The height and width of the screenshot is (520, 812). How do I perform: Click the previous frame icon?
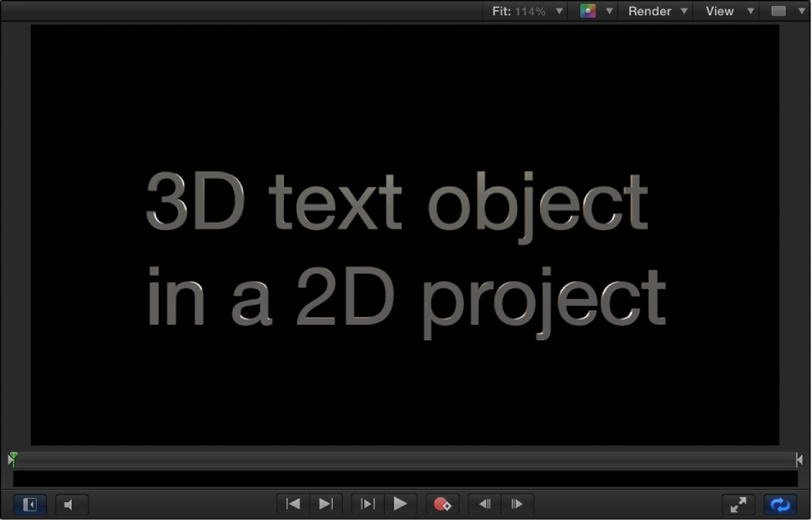[484, 504]
